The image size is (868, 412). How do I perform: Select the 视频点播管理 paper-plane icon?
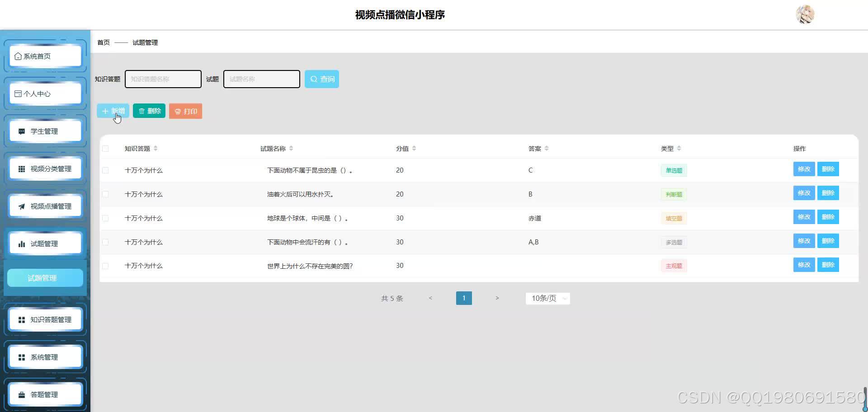21,206
